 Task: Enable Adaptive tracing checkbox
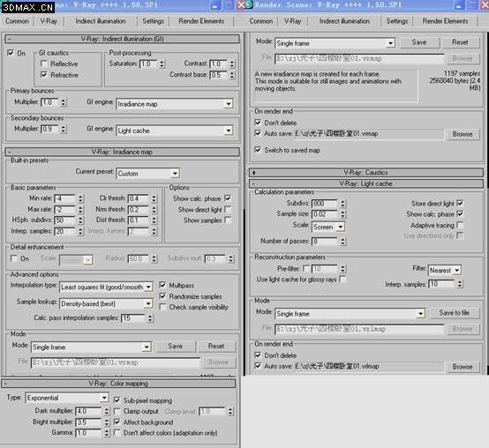pos(460,225)
